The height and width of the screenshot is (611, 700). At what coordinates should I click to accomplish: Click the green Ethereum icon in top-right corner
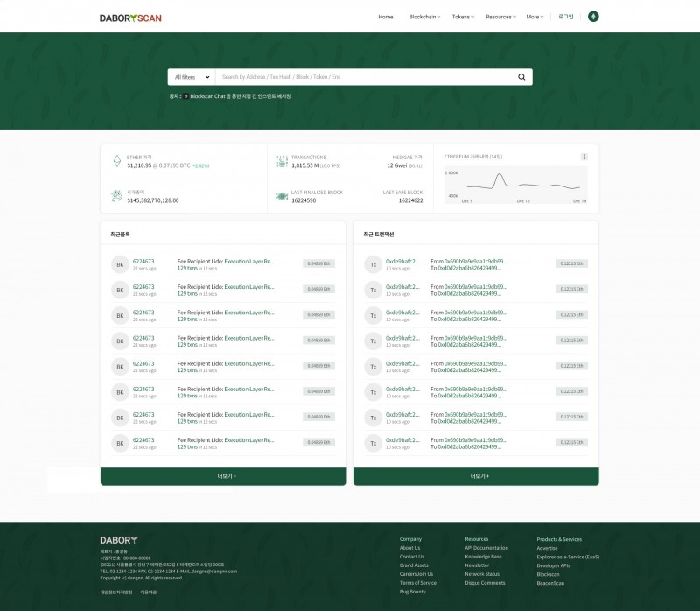tap(593, 17)
